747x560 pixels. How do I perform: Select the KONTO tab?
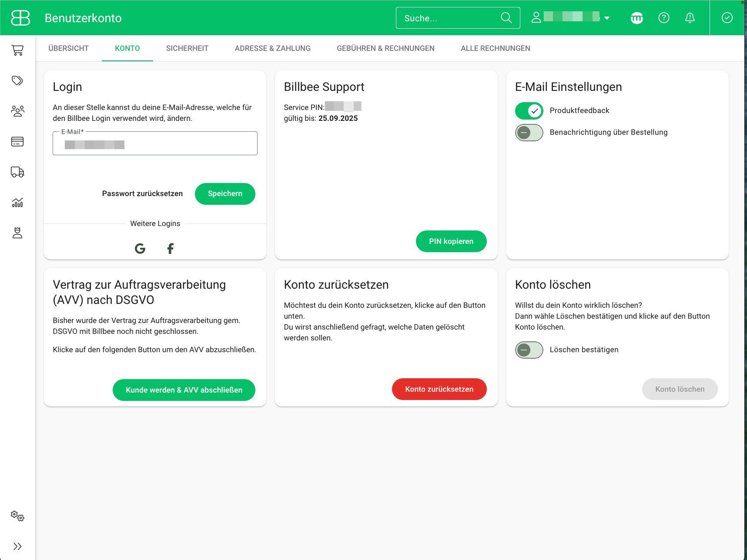tap(127, 48)
